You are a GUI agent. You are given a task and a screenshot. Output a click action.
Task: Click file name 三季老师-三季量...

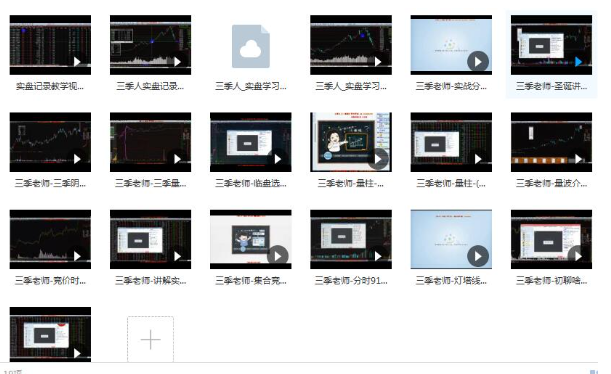click(150, 183)
